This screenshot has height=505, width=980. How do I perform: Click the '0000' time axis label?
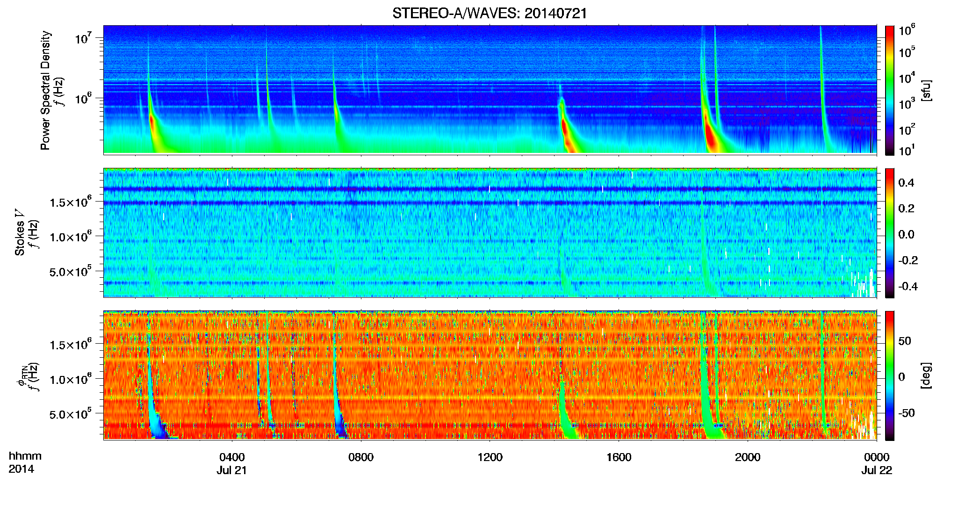coord(877,457)
